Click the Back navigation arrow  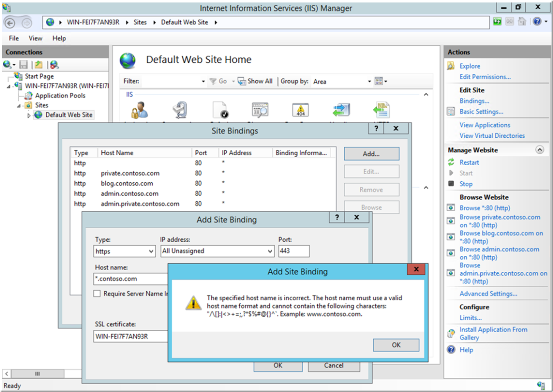click(10, 23)
